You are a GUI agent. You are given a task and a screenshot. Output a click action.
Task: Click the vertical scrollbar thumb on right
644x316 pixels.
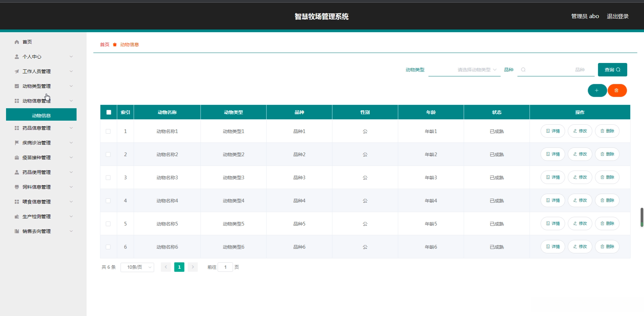(642, 217)
